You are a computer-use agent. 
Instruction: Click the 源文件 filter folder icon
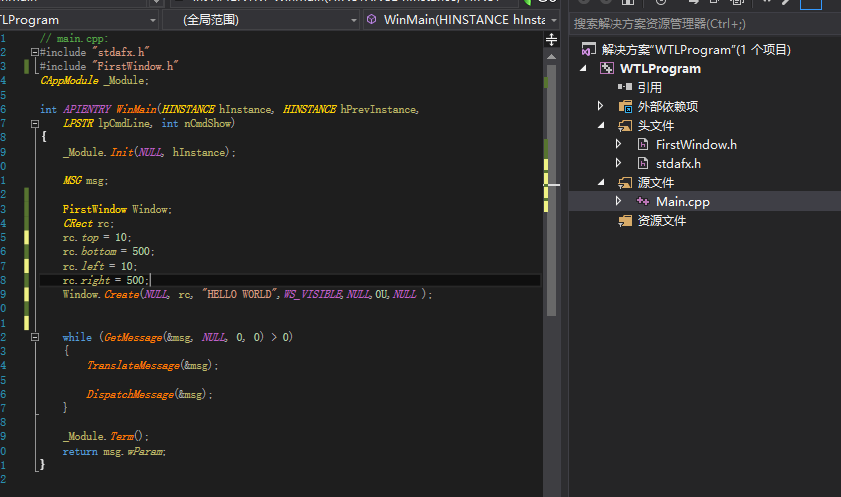coord(625,183)
